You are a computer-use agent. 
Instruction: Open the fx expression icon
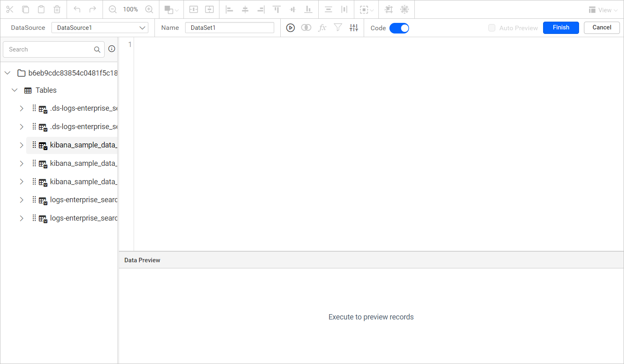[322, 28]
